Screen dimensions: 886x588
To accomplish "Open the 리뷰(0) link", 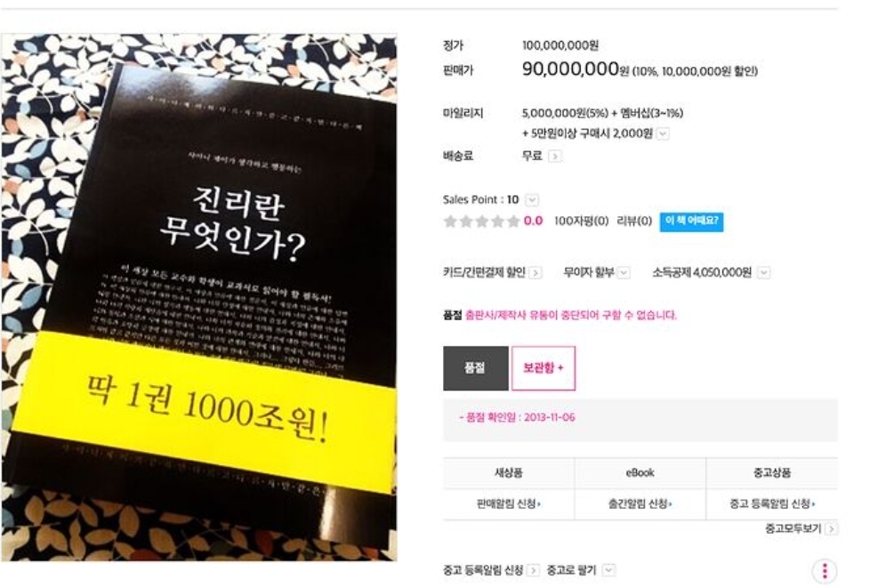I will pyautogui.click(x=634, y=221).
